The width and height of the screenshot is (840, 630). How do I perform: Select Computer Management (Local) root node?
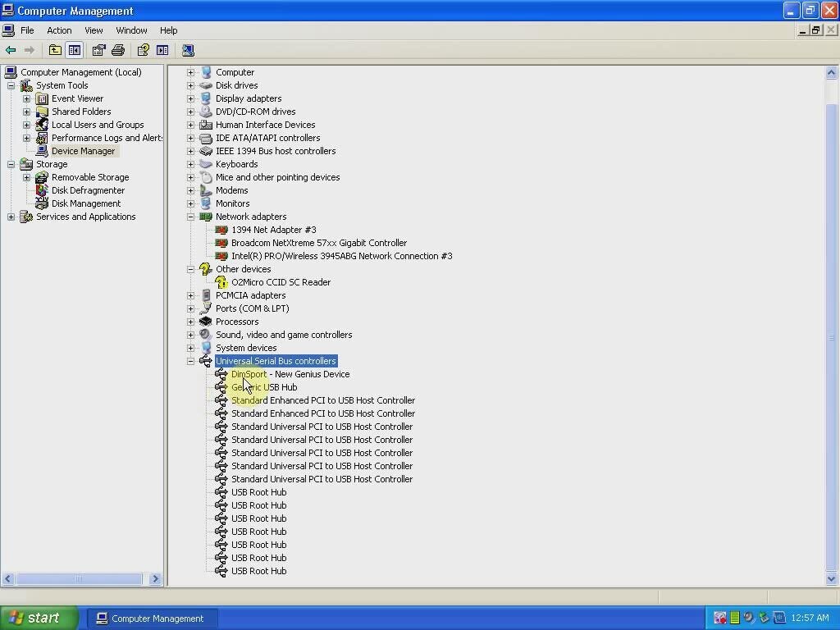(x=81, y=72)
